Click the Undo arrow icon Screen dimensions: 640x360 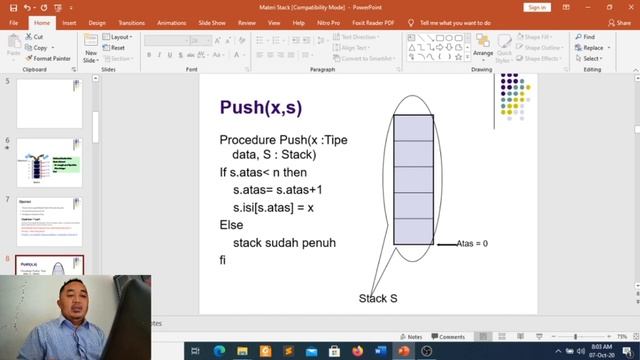27,8
